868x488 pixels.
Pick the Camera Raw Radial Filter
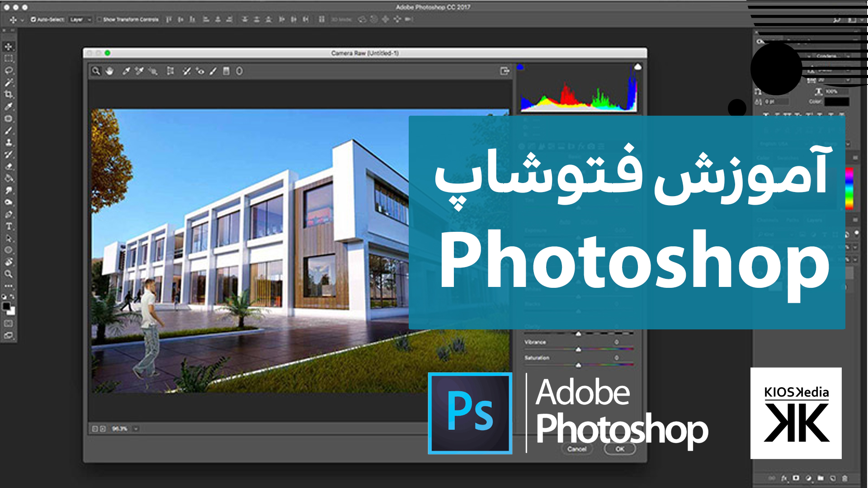coord(239,71)
